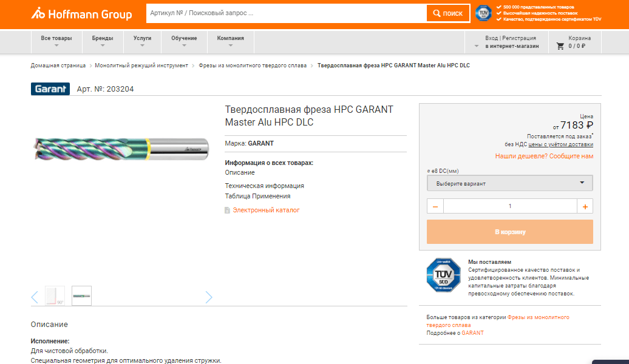This screenshot has height=364, width=629.
Task: Open Вход | Регистрация account dropdown
Action: (x=506, y=42)
